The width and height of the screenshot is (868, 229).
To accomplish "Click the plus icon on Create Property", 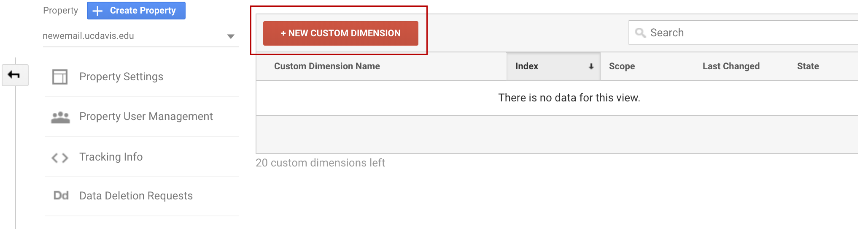I will 97,11.
